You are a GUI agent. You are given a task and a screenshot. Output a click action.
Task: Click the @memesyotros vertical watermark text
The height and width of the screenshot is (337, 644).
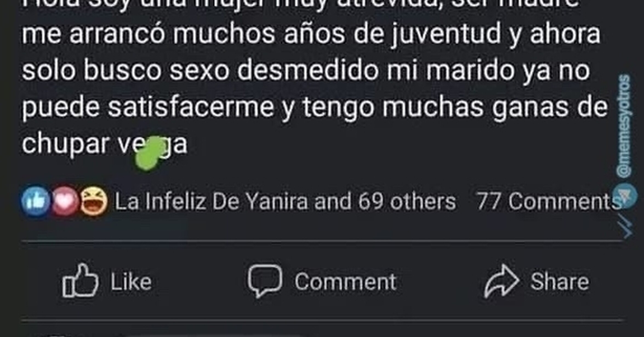point(624,126)
